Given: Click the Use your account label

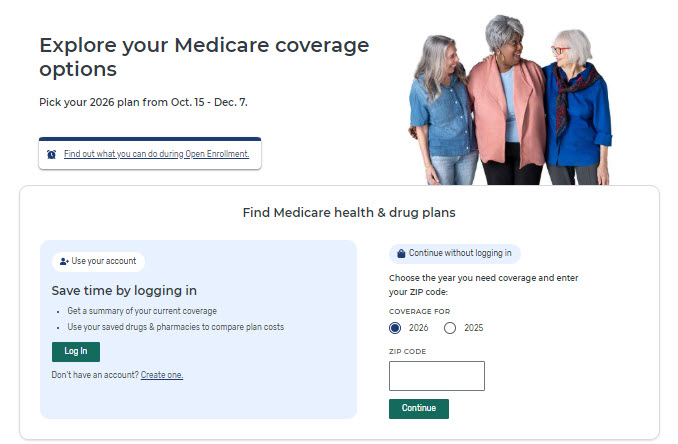Looking at the screenshot, I should [104, 261].
